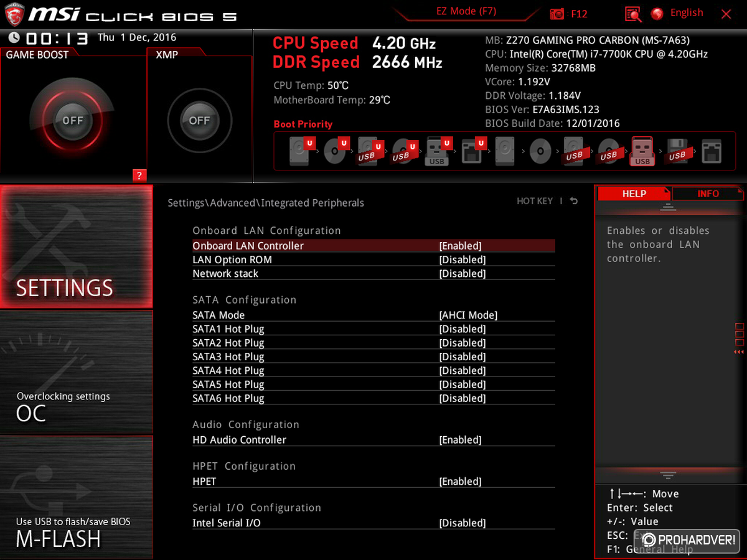
Task: Select the LAN Option ROM label
Action: 232,259
